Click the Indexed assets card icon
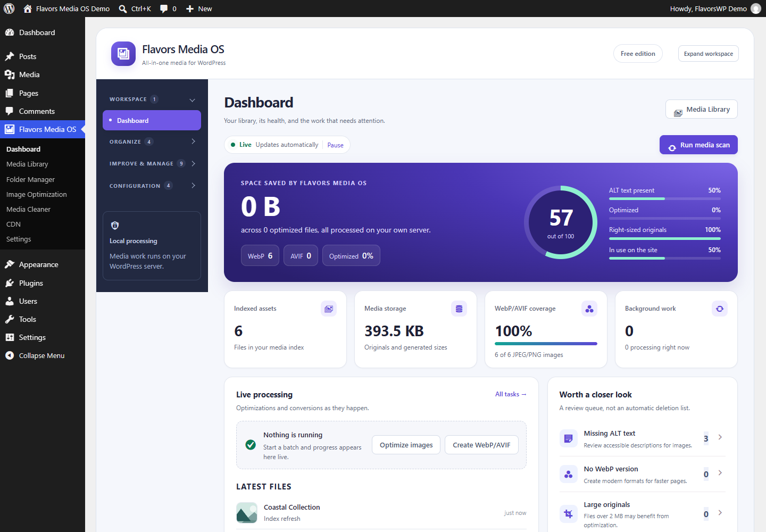The width and height of the screenshot is (766, 532). (329, 309)
